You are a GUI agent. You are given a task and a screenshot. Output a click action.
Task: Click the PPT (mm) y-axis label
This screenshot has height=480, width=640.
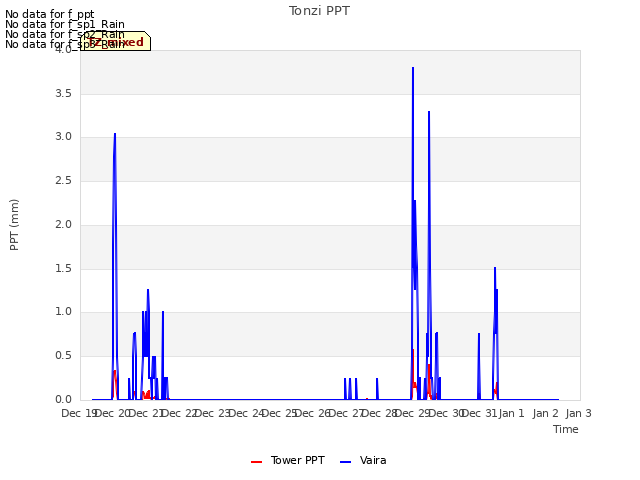coord(14,225)
